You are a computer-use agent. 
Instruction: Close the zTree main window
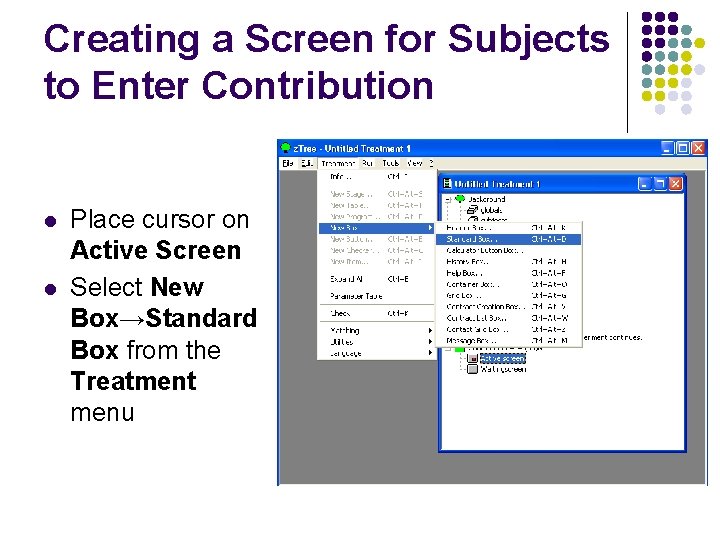[x=698, y=148]
